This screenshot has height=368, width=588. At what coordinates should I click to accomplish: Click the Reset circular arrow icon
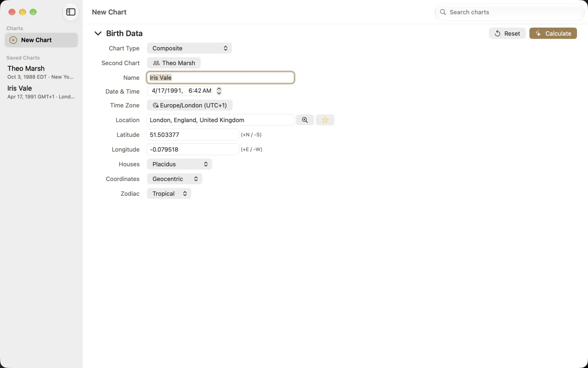[498, 33]
